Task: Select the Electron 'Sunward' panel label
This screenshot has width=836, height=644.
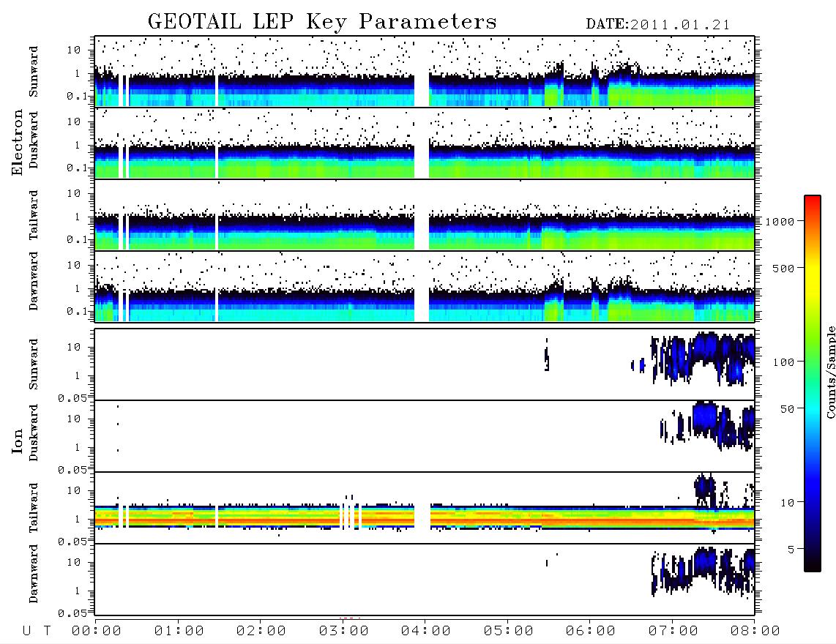Action: pyautogui.click(x=34, y=72)
